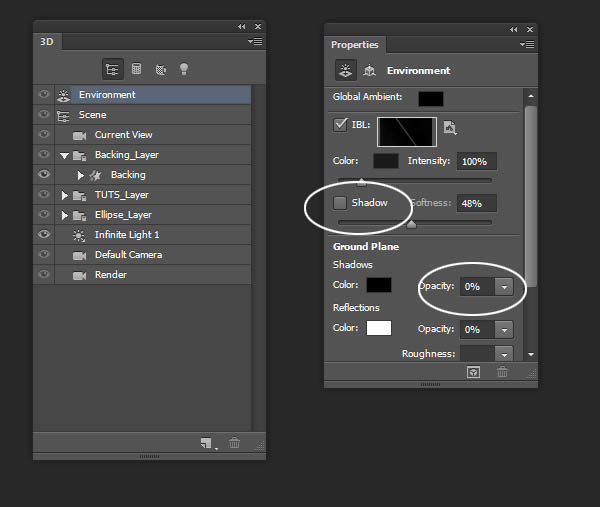Click the Intensity 100% field
600x507 pixels.
pyautogui.click(x=477, y=161)
